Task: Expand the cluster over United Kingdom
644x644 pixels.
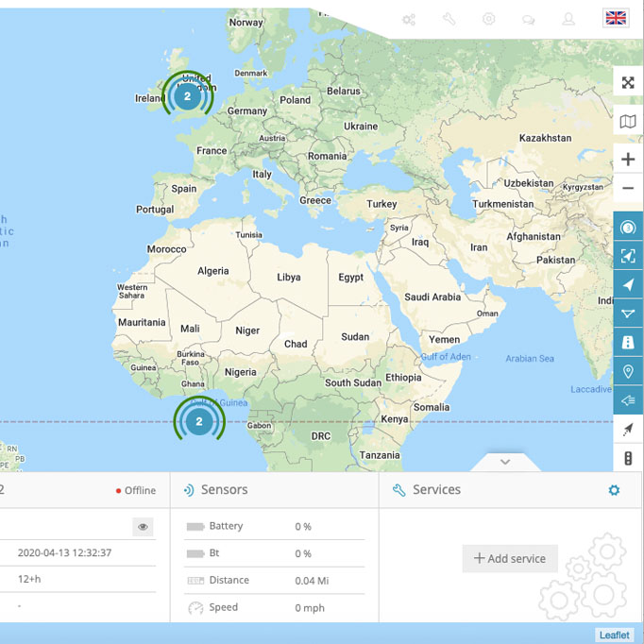Action: 187,96
